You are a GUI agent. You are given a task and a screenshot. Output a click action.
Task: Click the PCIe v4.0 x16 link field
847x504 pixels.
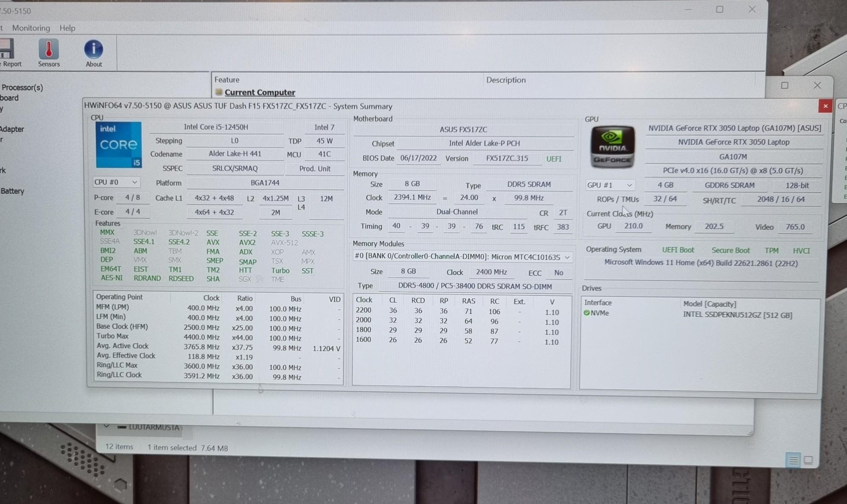[733, 171]
